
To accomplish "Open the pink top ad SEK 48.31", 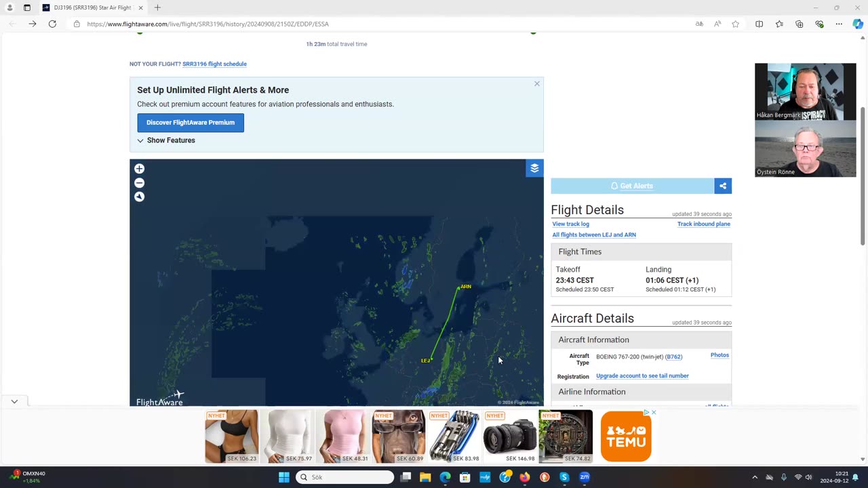I will coord(343,436).
